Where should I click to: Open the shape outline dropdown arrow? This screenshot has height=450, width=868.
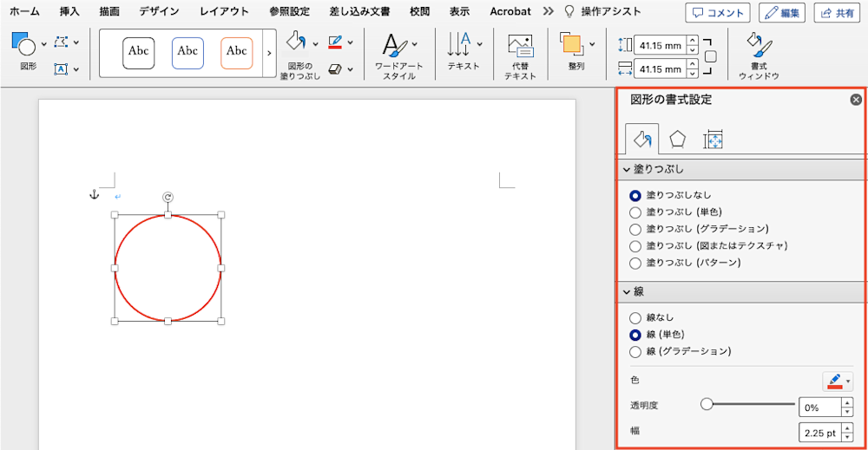click(350, 42)
